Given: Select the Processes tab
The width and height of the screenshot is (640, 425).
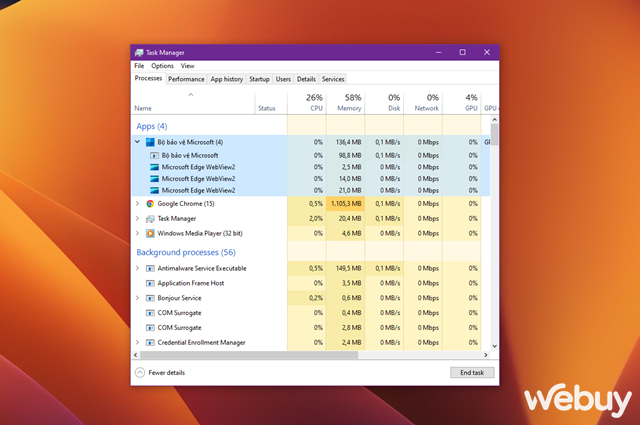Looking at the screenshot, I should (148, 78).
